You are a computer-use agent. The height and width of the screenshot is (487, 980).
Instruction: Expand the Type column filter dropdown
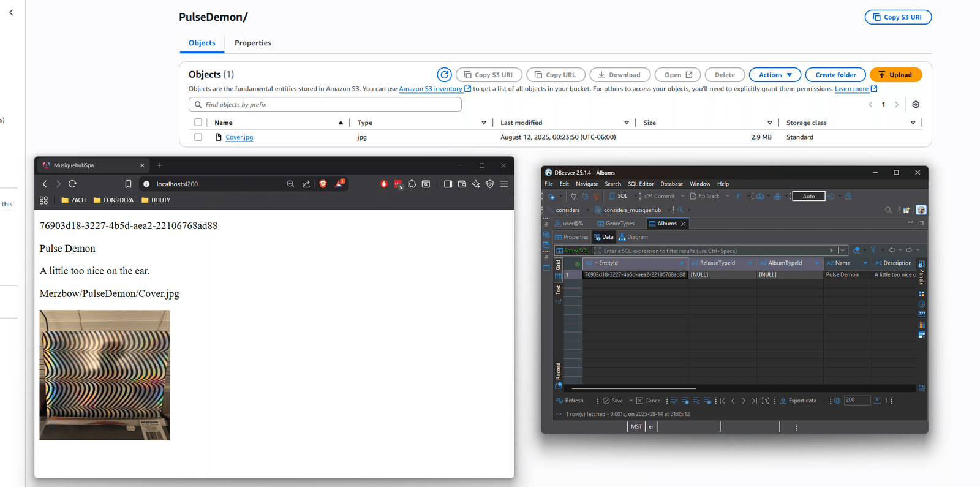[x=484, y=123]
